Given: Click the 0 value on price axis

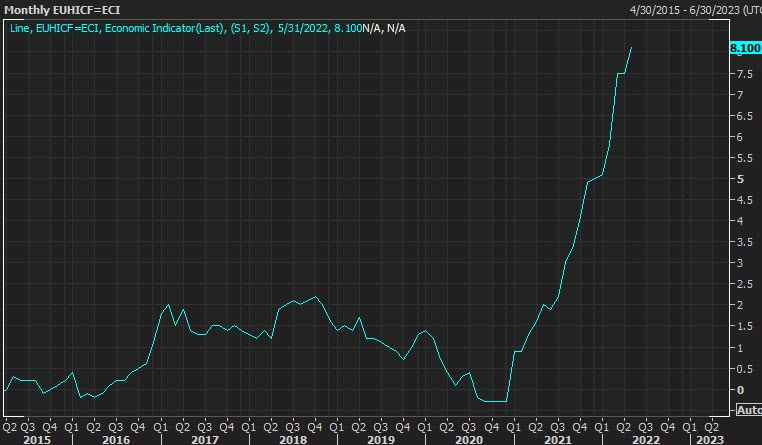Looking at the screenshot, I should (x=740, y=389).
